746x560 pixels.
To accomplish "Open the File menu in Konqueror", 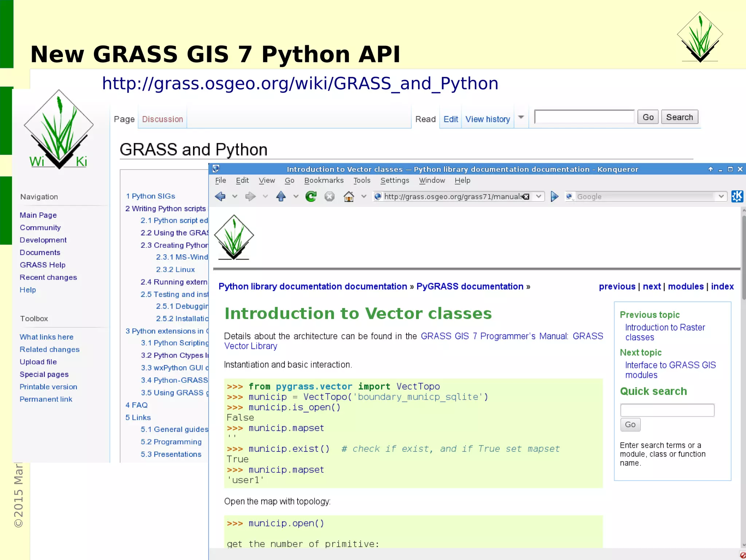I will [221, 180].
